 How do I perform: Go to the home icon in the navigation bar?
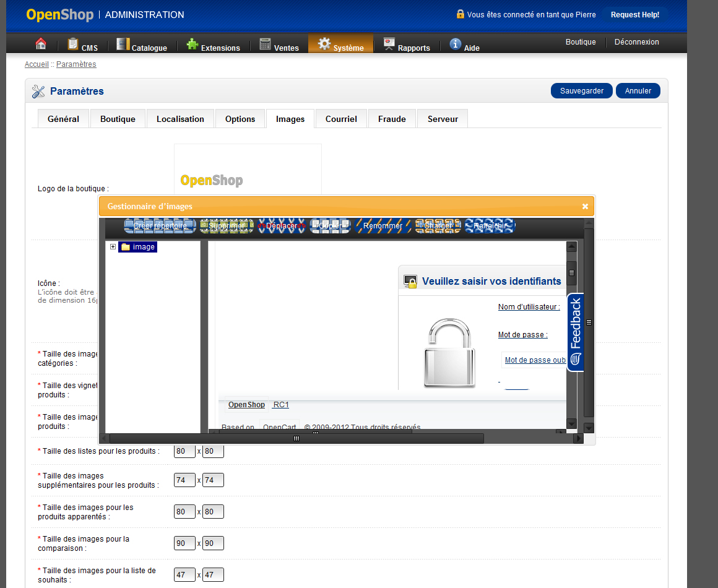[41, 43]
